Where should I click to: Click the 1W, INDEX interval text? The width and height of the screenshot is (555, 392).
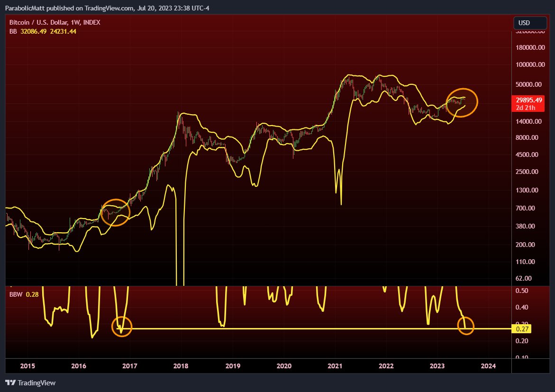pyautogui.click(x=85, y=22)
